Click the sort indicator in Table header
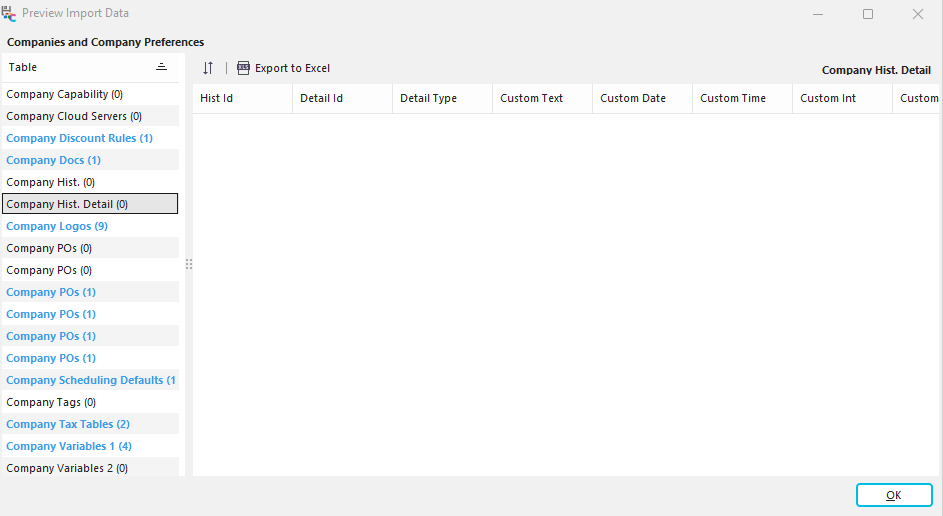Screen dimensions: 943x516 tap(161, 67)
